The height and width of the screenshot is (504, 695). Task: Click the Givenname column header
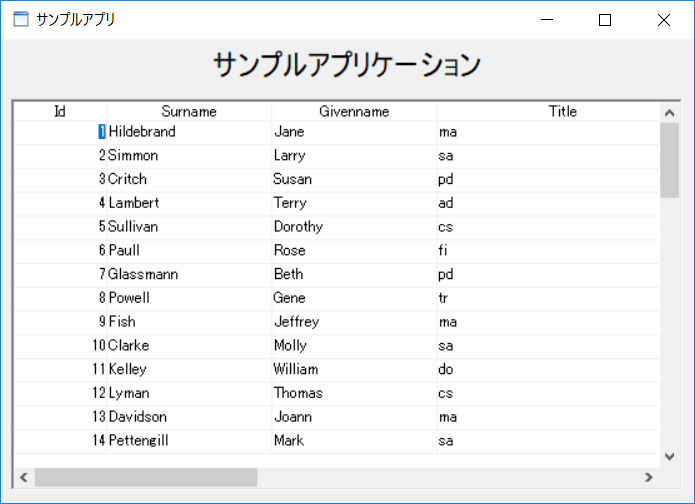tap(354, 111)
